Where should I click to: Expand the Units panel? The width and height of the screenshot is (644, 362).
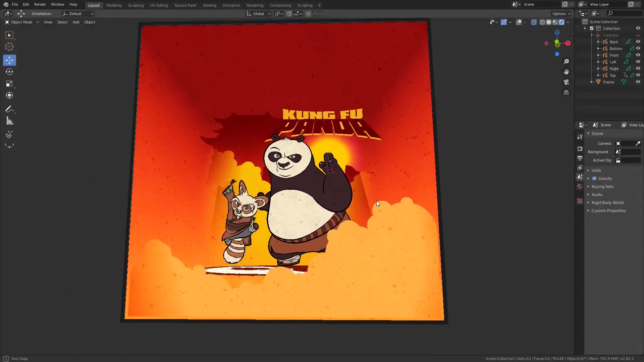tap(596, 170)
